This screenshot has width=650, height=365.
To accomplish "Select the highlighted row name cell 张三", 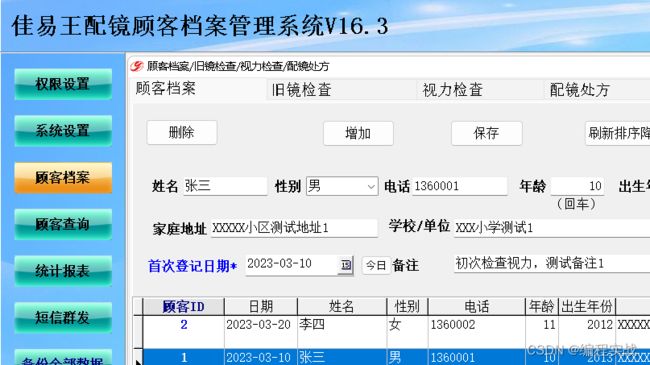I will [342, 357].
